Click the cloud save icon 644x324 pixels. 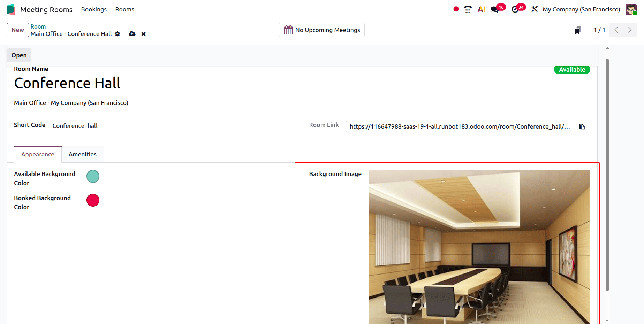[132, 34]
